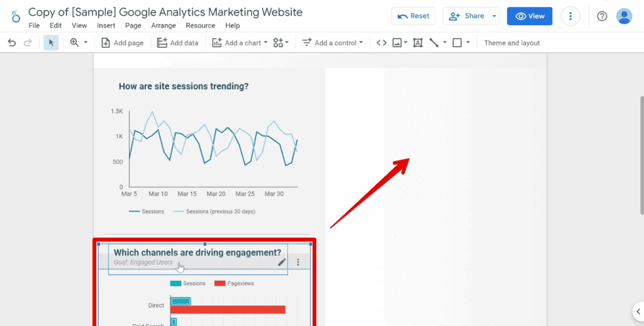Open the Resource menu
The width and height of the screenshot is (644, 326).
(x=201, y=25)
